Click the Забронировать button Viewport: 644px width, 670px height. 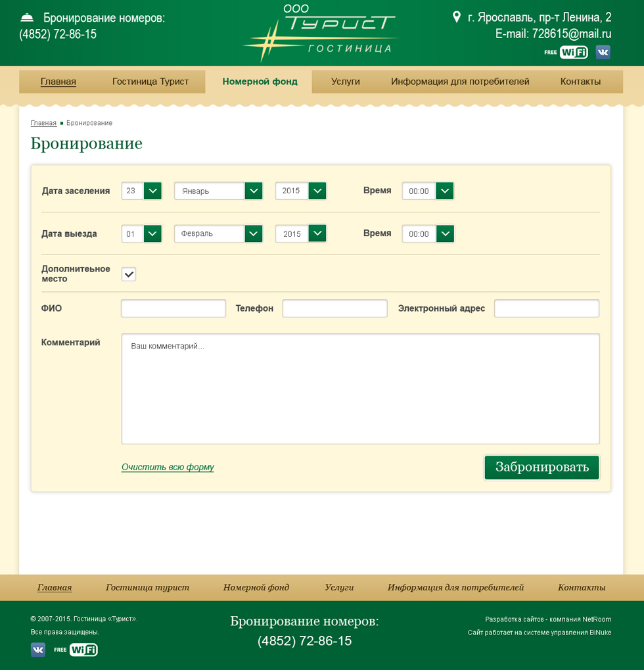(x=542, y=467)
